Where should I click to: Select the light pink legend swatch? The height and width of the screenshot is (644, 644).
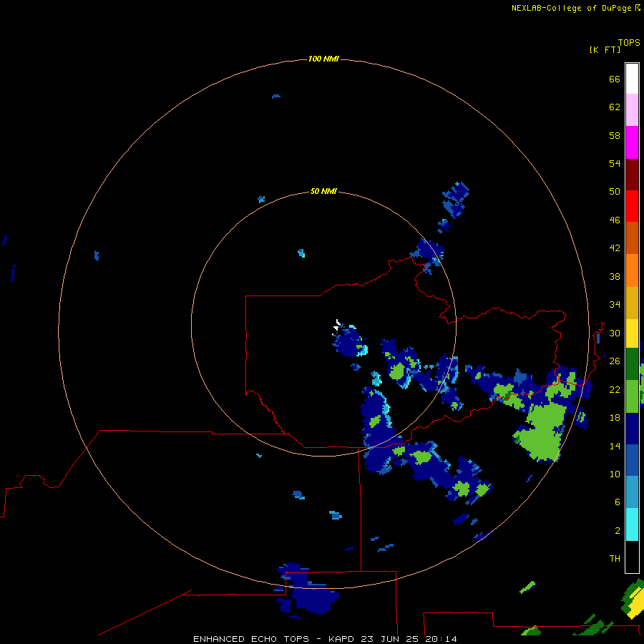click(632, 110)
